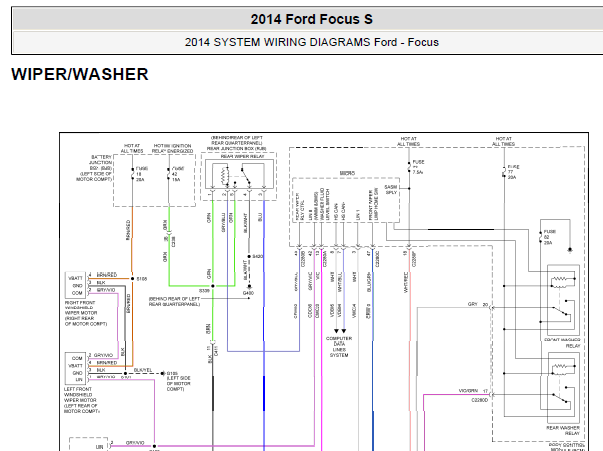Screen dimensions: 603x451
Task: Click the "FUSE 77 20A" label
Action: (513, 172)
